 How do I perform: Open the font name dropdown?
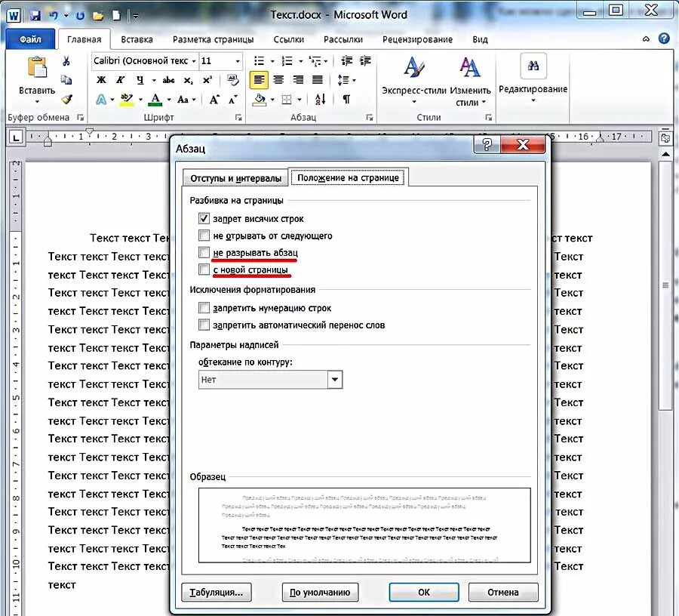pos(194,61)
